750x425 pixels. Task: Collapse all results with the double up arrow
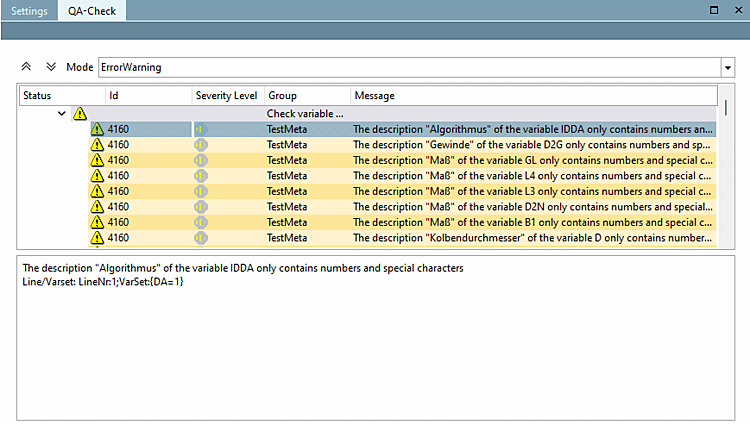click(26, 67)
